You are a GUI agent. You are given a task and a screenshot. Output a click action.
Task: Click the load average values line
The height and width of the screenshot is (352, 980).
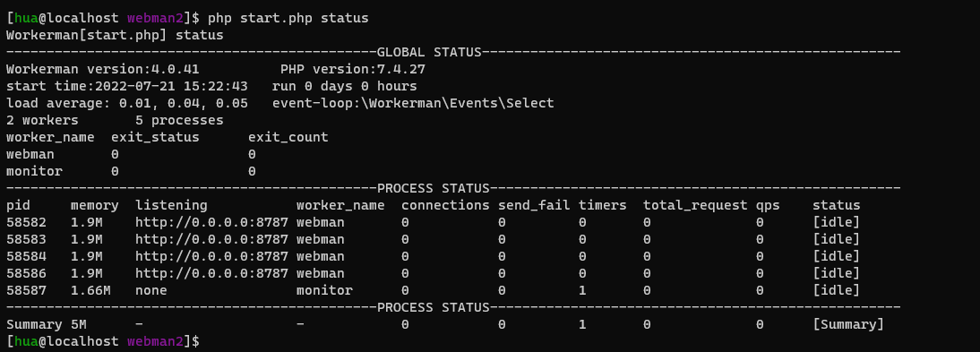tap(127, 103)
